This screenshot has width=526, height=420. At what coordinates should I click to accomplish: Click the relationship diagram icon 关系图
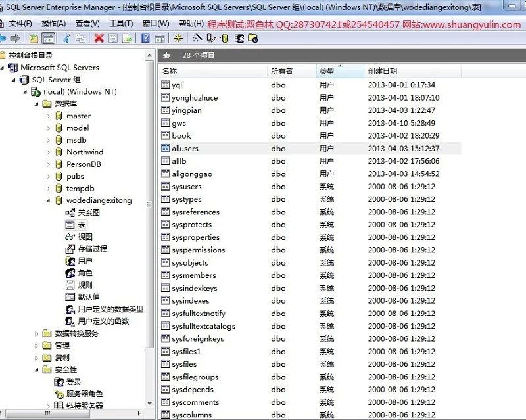pos(70,212)
